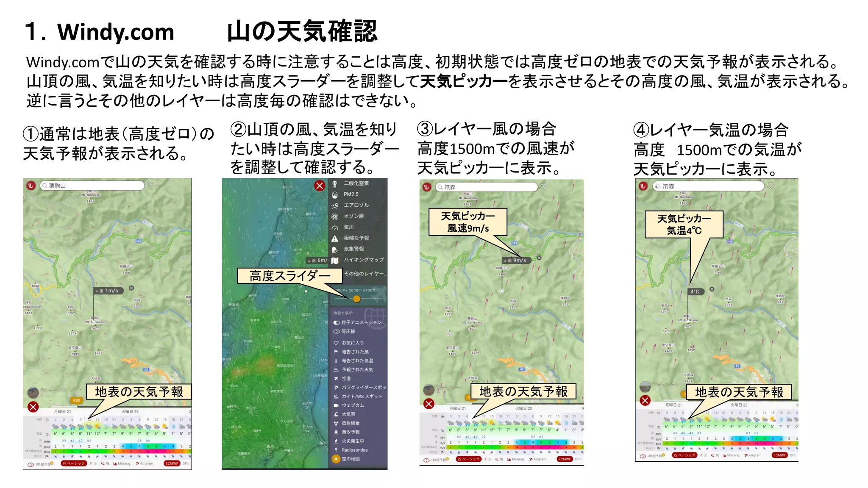Select GFS model in 栗駒山 screenshot
This screenshot has height=488, width=868.
coord(186,463)
